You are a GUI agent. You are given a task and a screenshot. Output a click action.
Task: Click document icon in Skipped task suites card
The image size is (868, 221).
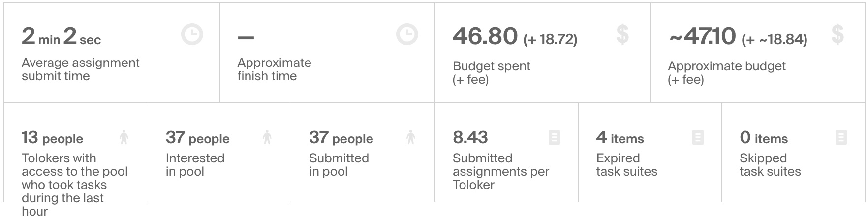point(841,137)
